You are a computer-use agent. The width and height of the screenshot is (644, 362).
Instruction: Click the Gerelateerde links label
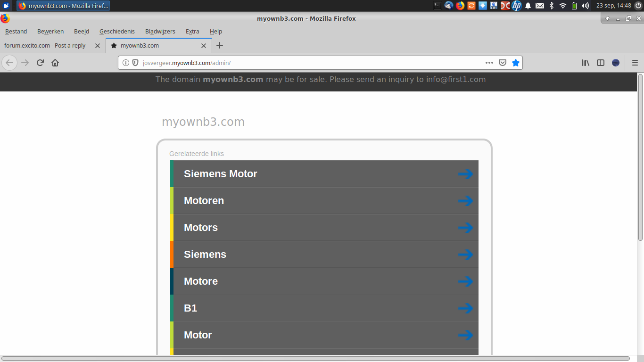tap(197, 154)
